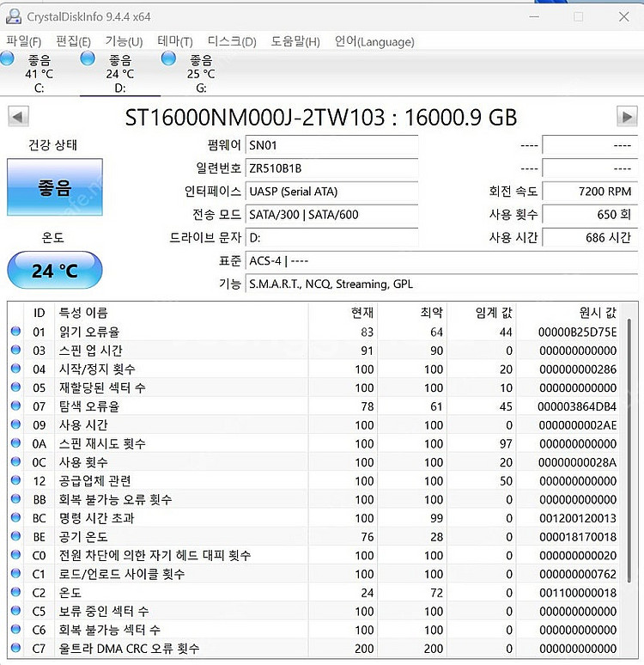Click status icon of row 04 시작/정지 횟수
The width and height of the screenshot is (644, 665).
click(15, 369)
